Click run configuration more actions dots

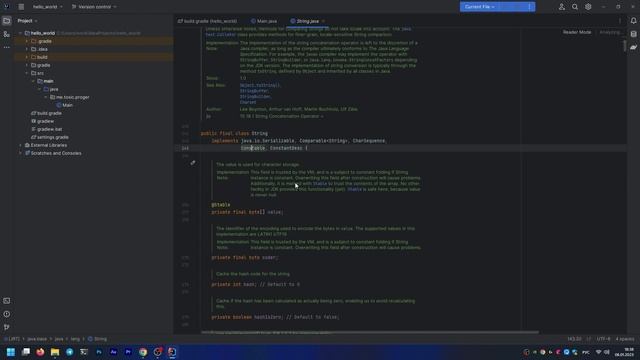(x=529, y=7)
